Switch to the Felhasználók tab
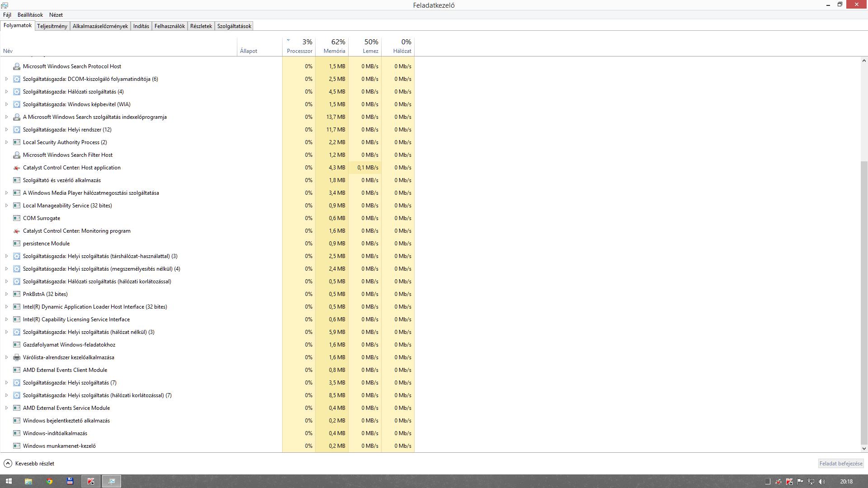Image resolution: width=868 pixels, height=488 pixels. (x=170, y=26)
